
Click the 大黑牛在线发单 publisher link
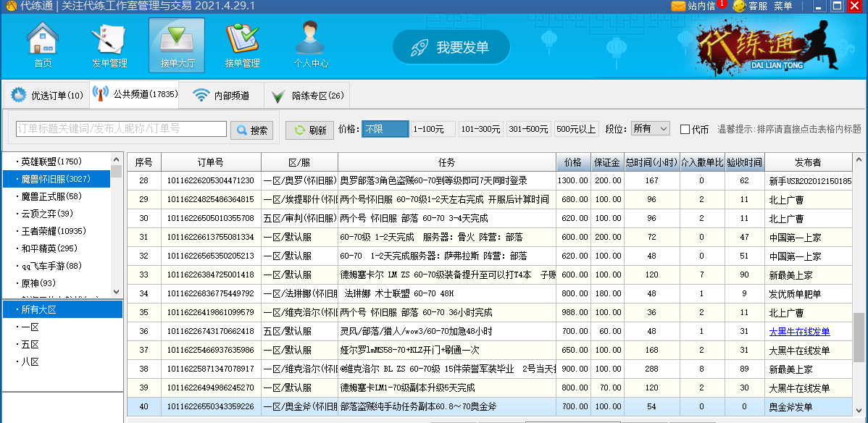click(799, 331)
